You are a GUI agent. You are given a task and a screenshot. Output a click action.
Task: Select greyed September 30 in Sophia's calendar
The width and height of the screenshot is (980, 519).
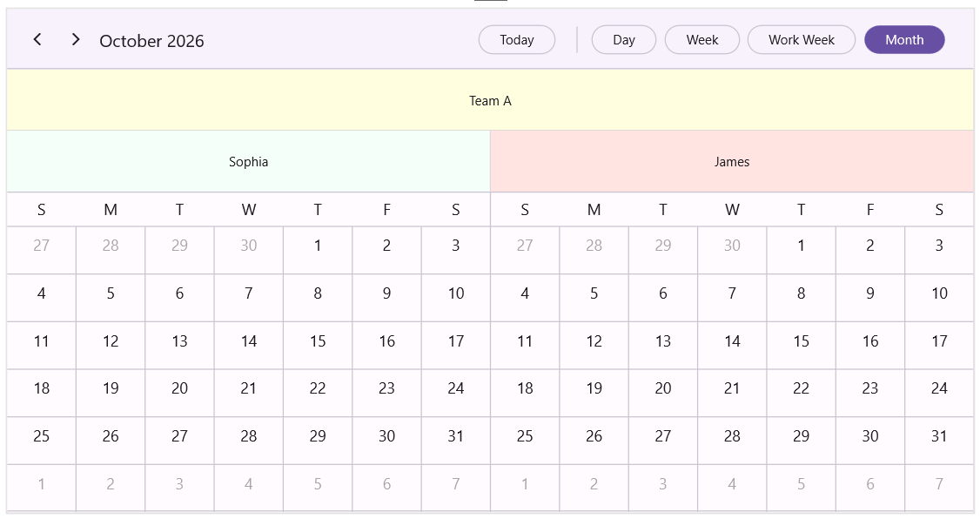pos(249,250)
